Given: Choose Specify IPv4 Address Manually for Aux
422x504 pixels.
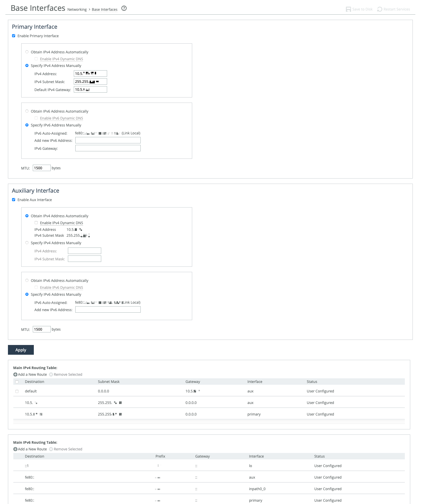Looking at the screenshot, I should click(27, 243).
